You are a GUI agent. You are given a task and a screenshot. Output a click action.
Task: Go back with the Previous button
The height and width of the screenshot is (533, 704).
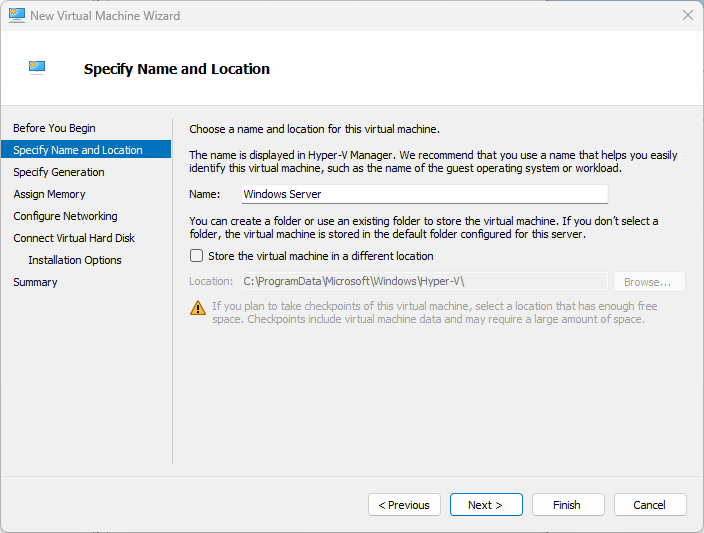coord(404,505)
